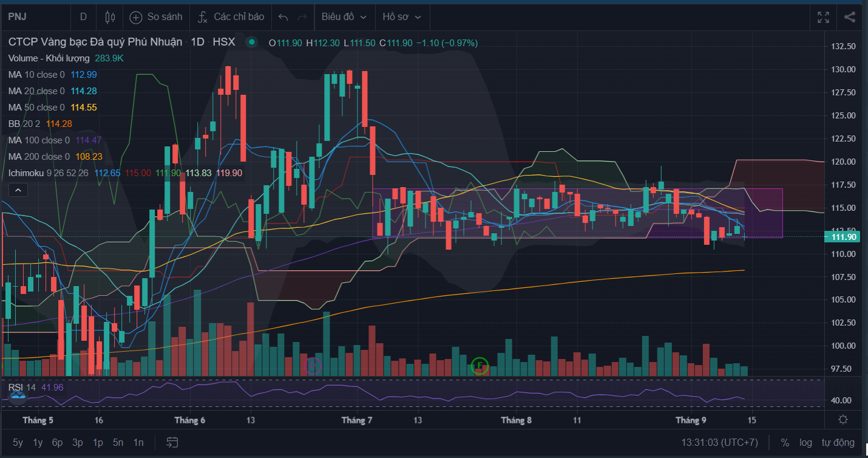Open Các chỉ báo indicators panel

pos(231,17)
